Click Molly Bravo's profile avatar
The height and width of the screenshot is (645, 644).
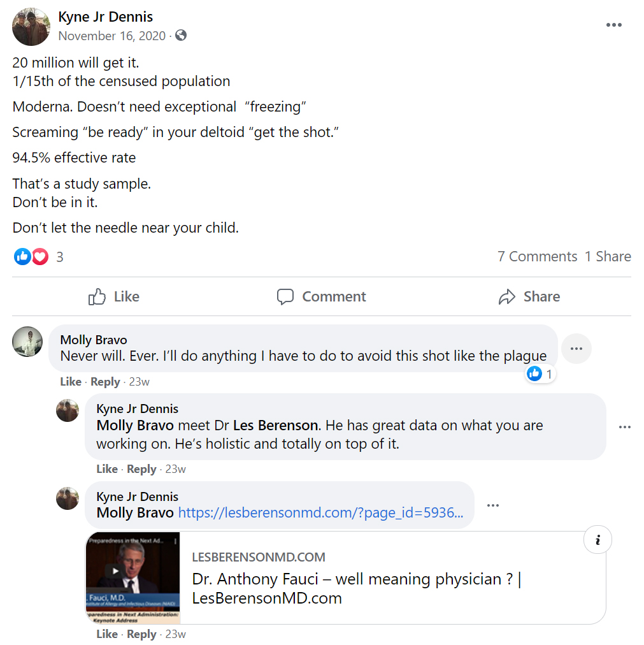[27, 342]
